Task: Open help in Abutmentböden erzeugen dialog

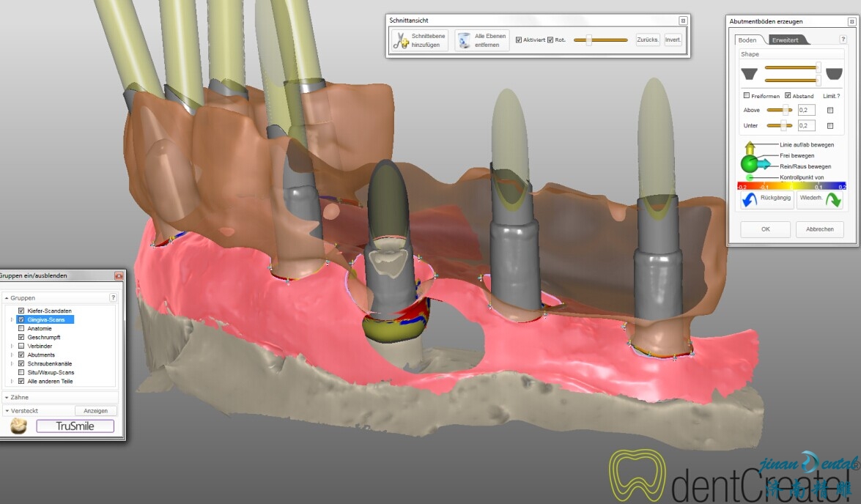Action: coord(843,40)
